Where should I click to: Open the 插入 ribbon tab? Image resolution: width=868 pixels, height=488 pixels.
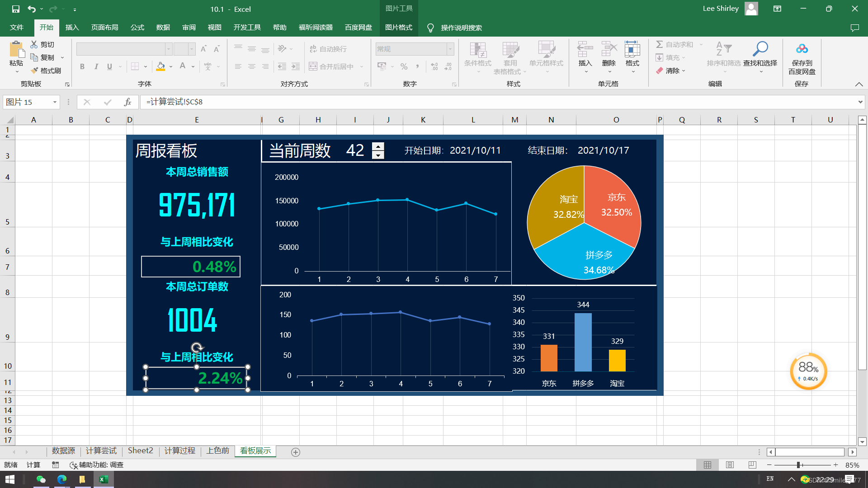click(x=72, y=28)
